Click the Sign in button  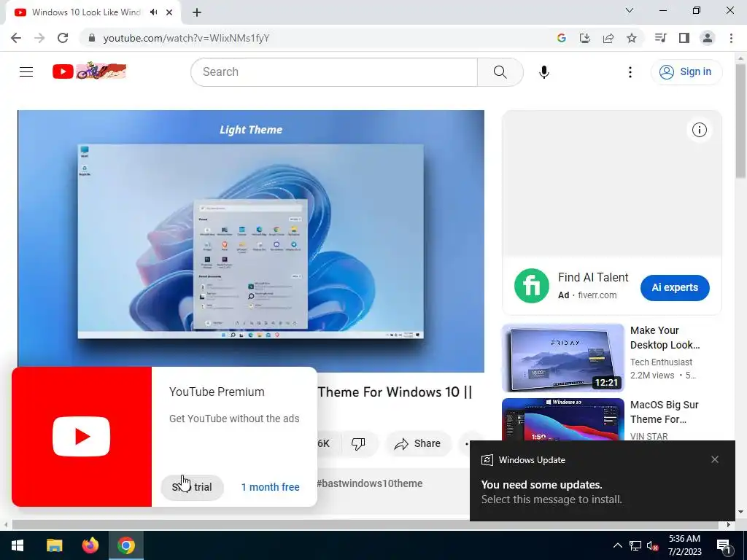[686, 72]
